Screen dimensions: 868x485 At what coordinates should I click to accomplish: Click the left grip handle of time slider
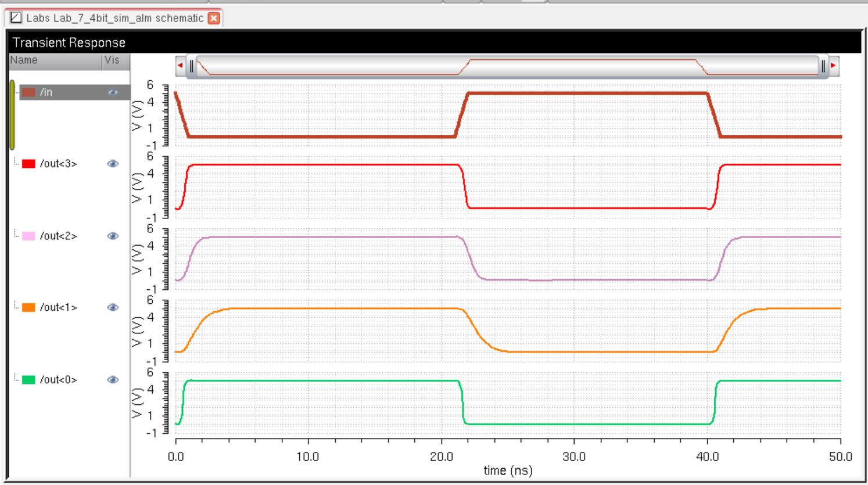[x=192, y=66]
